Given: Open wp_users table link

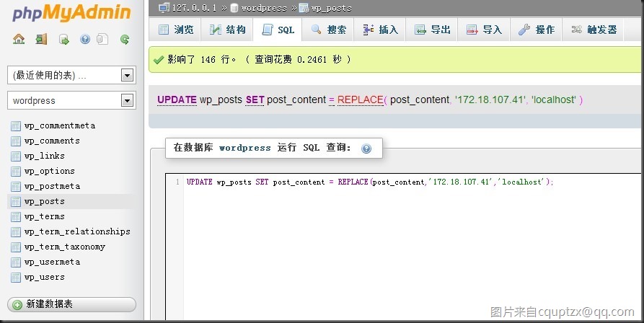Looking at the screenshot, I should [x=45, y=277].
